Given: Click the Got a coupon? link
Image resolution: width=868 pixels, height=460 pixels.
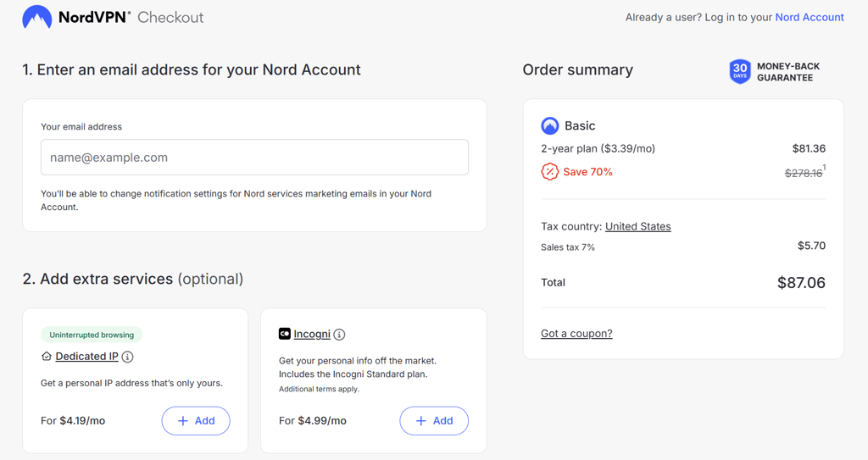Looking at the screenshot, I should click(576, 333).
